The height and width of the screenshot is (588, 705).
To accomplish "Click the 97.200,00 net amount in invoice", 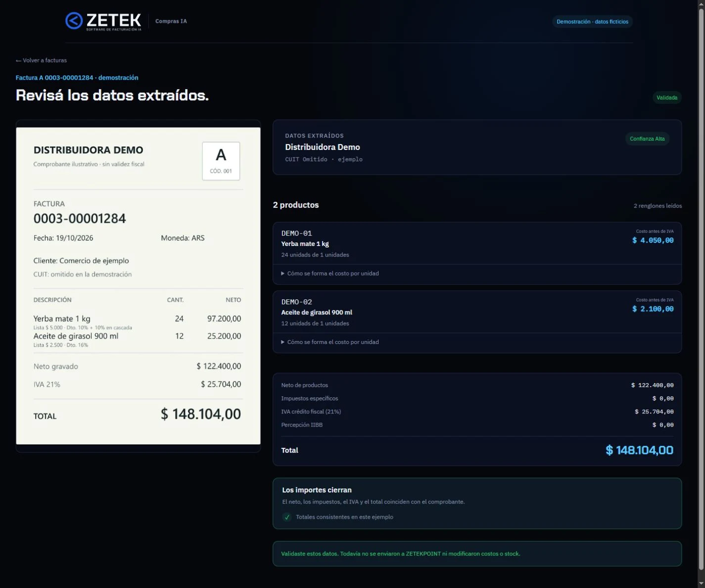I will (224, 319).
